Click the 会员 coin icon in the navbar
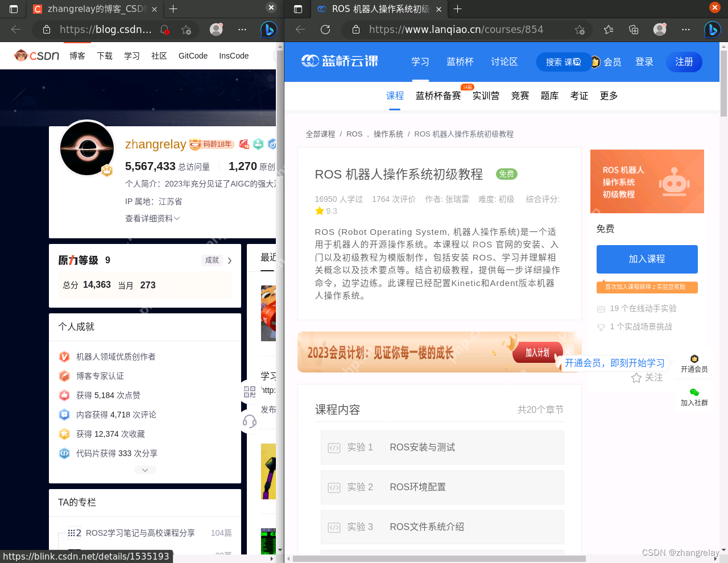Viewport: 728px width, 563px height. pyautogui.click(x=595, y=63)
